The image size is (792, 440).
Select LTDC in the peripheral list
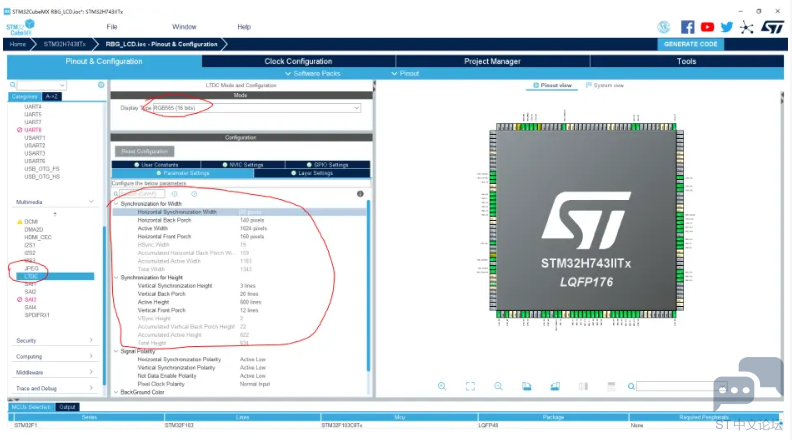click(x=55, y=276)
